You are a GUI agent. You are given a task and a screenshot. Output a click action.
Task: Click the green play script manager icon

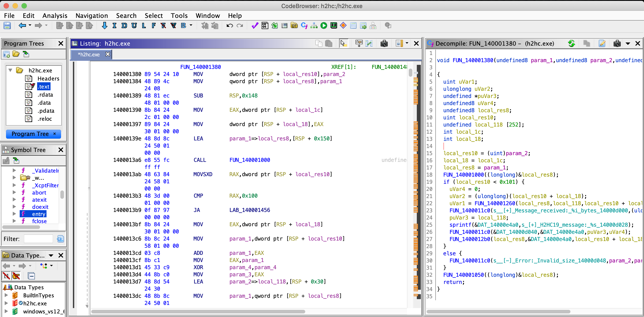click(324, 25)
